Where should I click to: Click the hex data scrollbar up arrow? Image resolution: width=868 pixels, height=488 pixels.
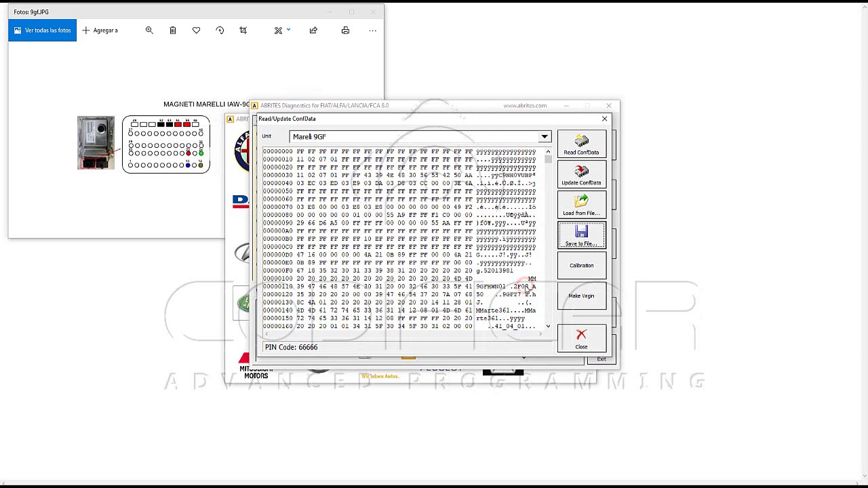point(549,152)
